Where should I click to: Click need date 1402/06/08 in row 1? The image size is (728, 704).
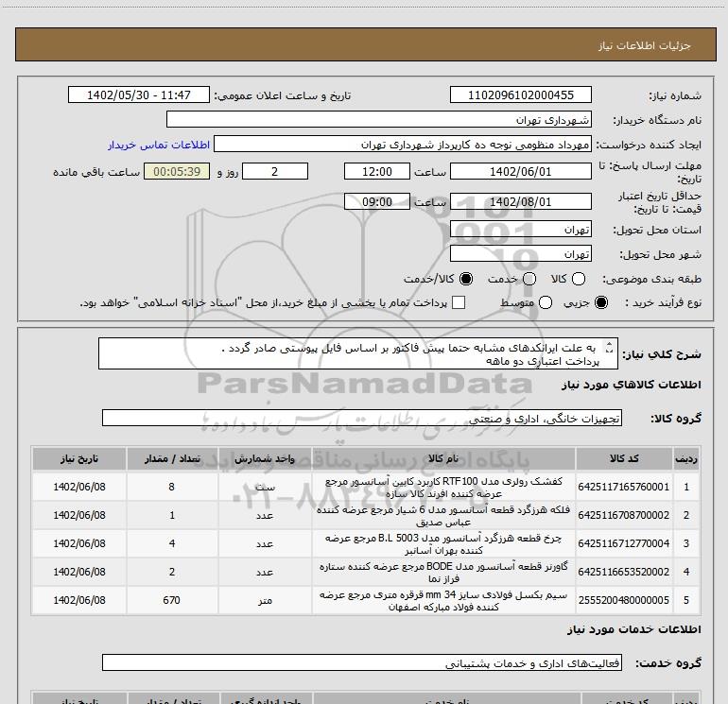78,487
